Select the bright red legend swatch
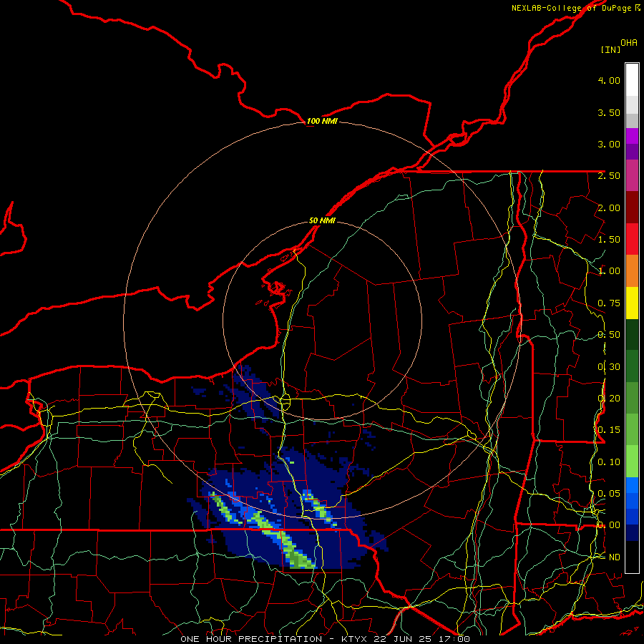Viewport: 644px width, 644px height. coord(632,239)
